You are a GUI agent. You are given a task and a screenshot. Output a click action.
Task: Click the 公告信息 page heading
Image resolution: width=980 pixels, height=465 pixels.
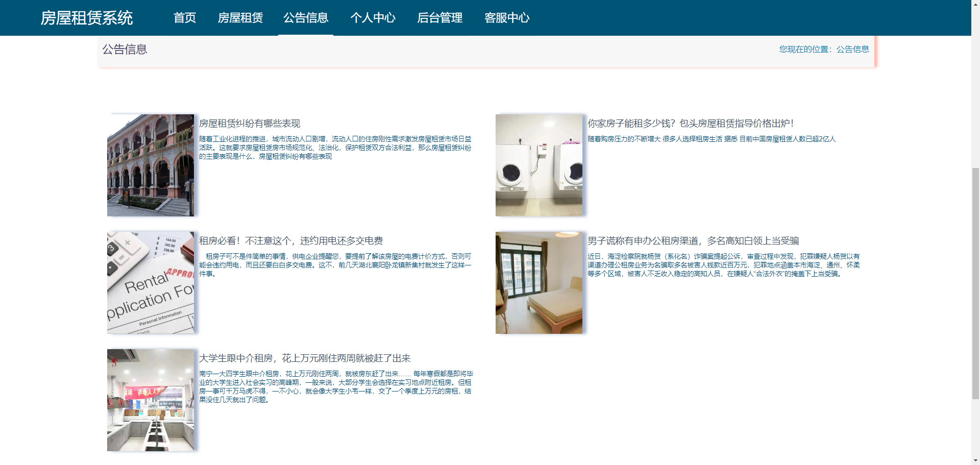click(125, 50)
